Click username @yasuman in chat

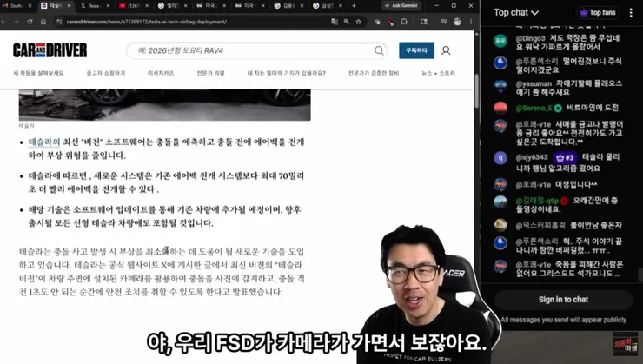tap(534, 83)
